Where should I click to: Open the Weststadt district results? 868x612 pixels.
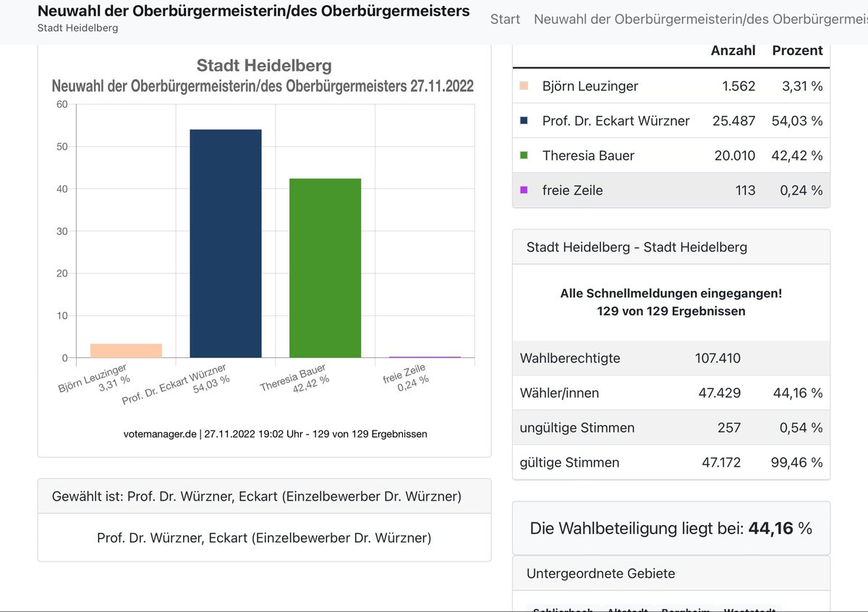(750, 609)
